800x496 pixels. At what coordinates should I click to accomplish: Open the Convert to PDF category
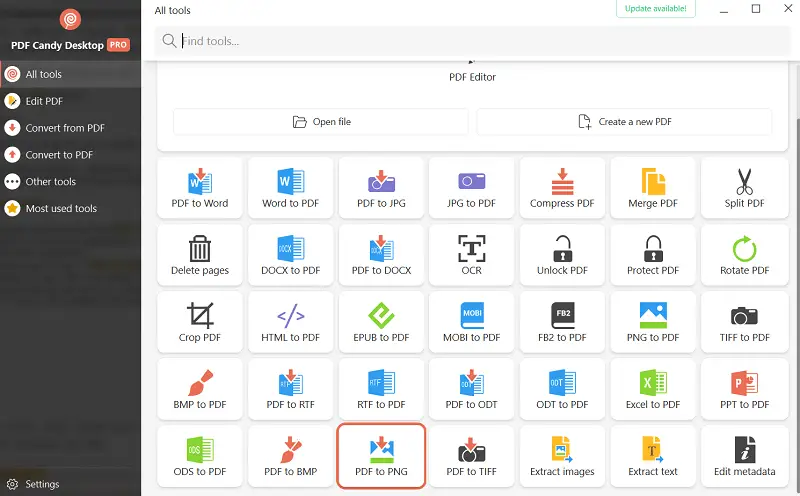(70, 155)
